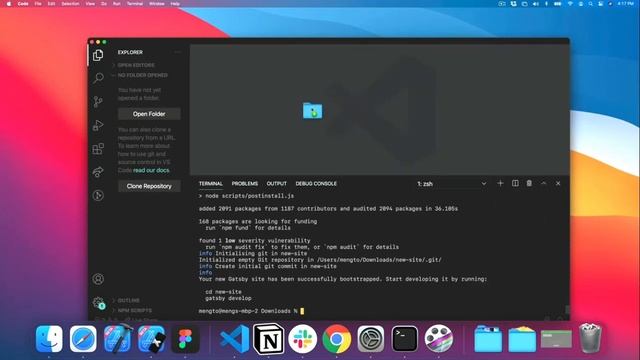Open the Run menu
The height and width of the screenshot is (360, 640).
[117, 4]
